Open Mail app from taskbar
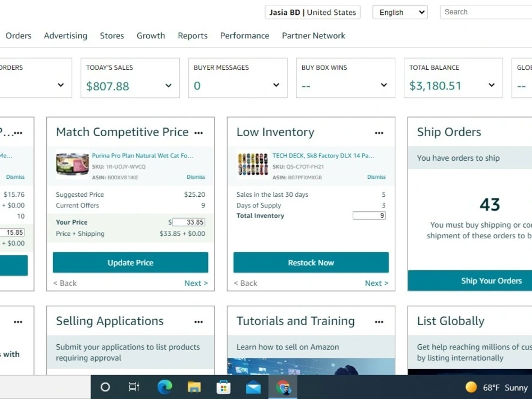Image resolution: width=532 pixels, height=399 pixels. [253, 387]
